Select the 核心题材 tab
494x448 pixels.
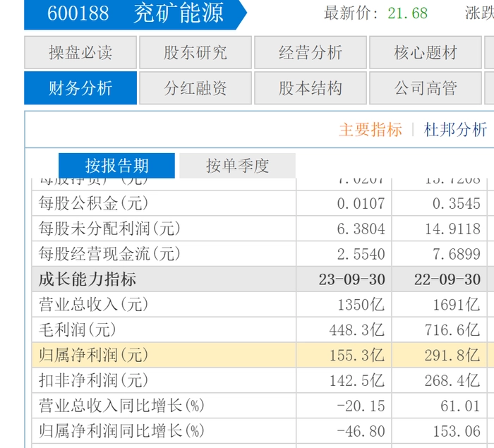[426, 52]
